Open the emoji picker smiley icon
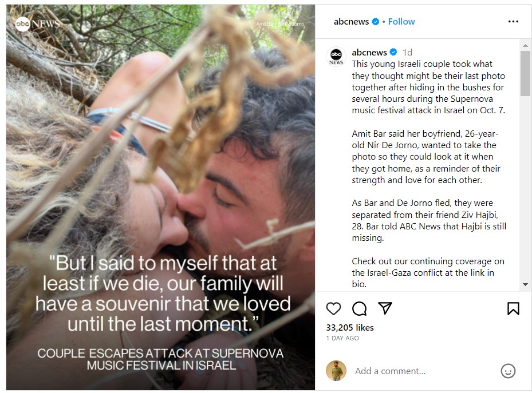This screenshot has width=532, height=393. [x=508, y=371]
